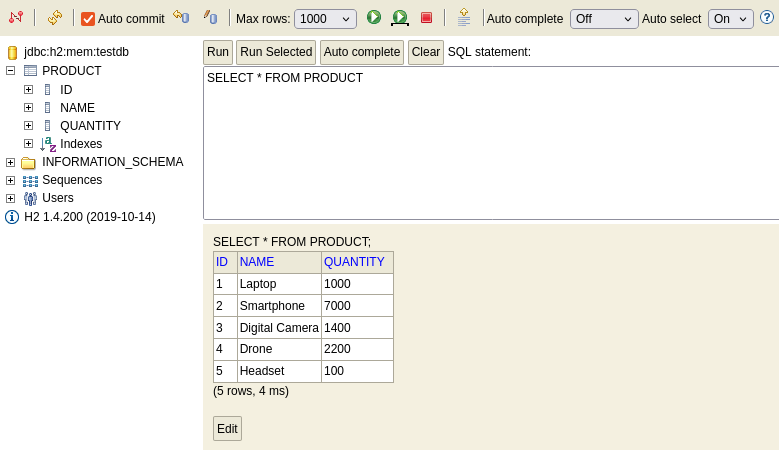Image resolution: width=779 pixels, height=450 pixels.
Task: Select the Sequences tree entry
Action: click(72, 180)
